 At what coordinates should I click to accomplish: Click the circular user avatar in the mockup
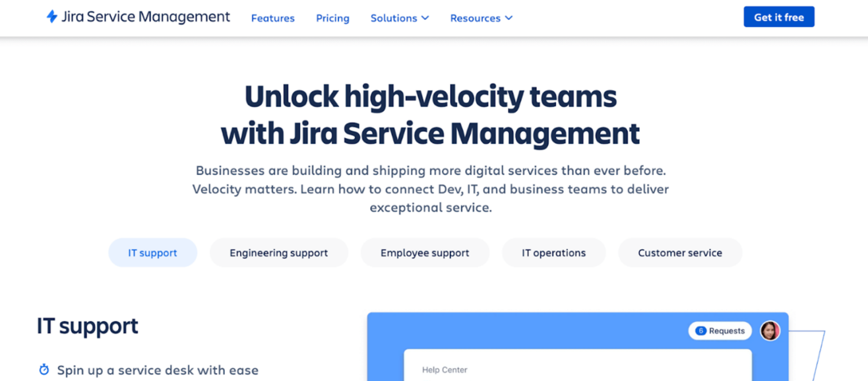pyautogui.click(x=770, y=331)
